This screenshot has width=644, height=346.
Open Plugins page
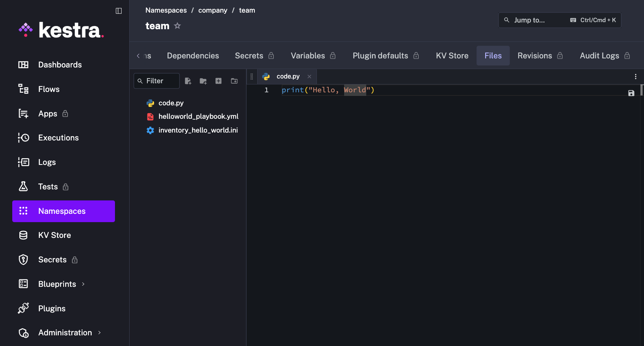(x=64, y=309)
